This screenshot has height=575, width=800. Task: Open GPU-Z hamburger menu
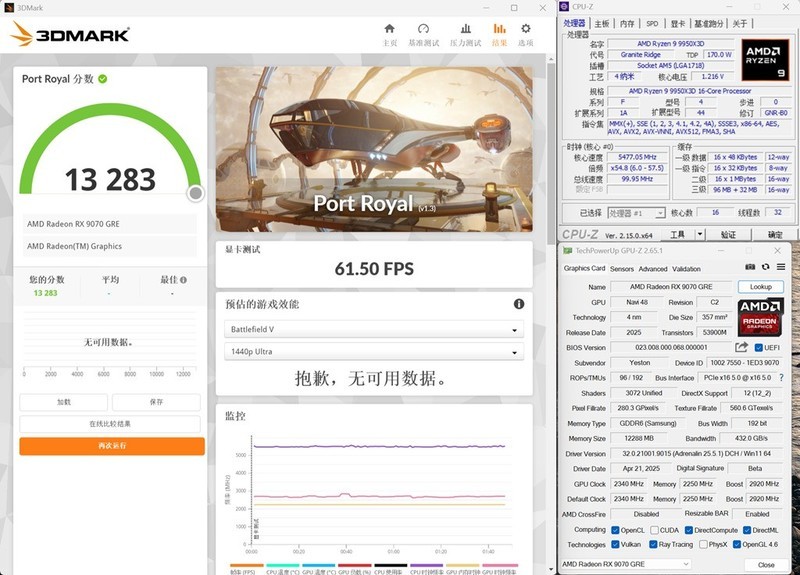(781, 267)
